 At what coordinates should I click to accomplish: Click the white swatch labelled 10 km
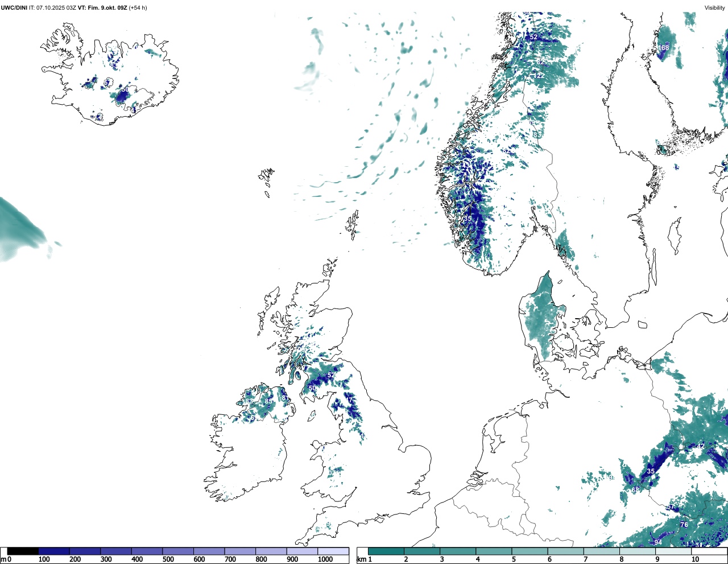(x=709, y=551)
